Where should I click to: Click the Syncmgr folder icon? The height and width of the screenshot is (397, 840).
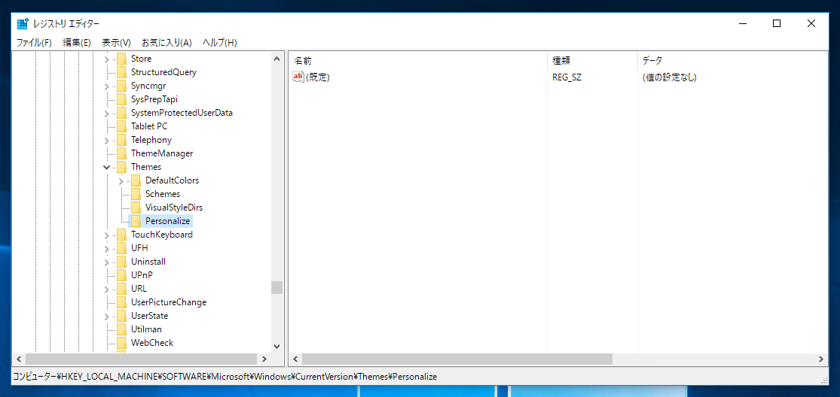point(122,86)
